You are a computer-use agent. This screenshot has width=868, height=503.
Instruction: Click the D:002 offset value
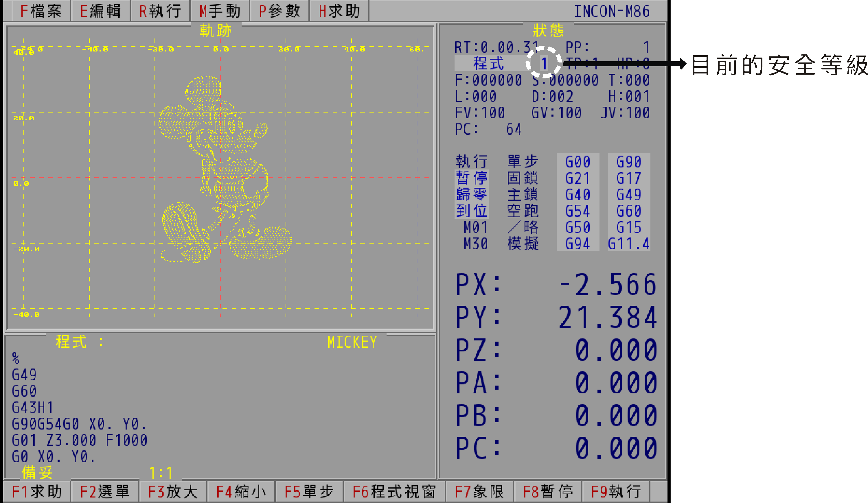click(553, 97)
